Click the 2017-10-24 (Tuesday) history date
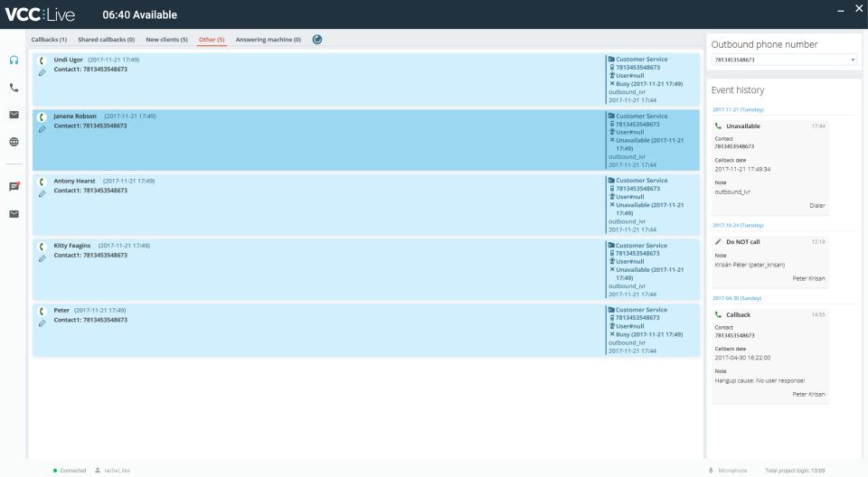This screenshot has height=477, width=868. [738, 225]
